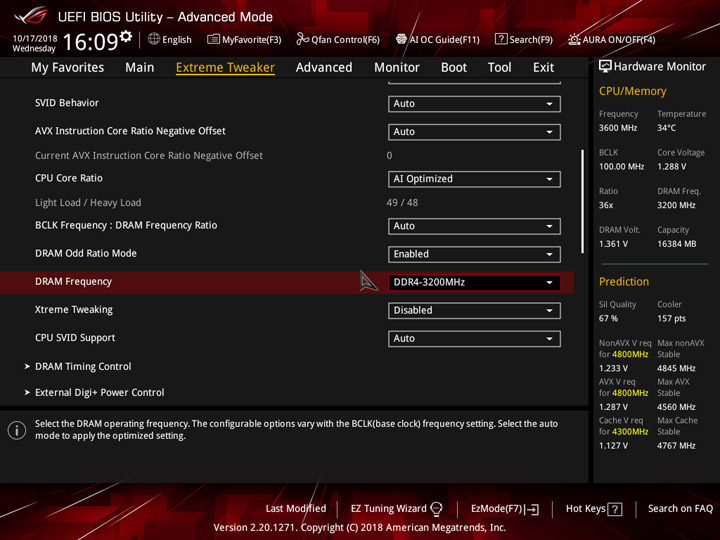720x540 pixels.
Task: Click the 16:09 clock display
Action: (90, 42)
